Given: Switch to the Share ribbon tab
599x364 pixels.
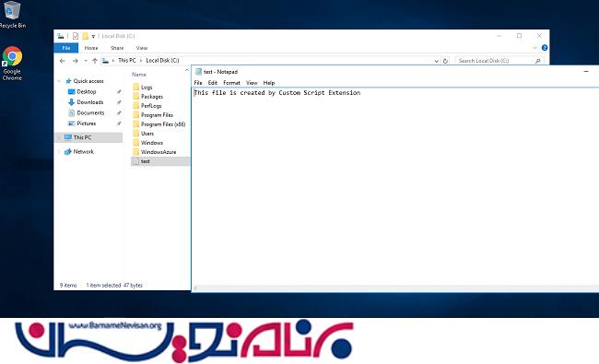Looking at the screenshot, I should 117,48.
